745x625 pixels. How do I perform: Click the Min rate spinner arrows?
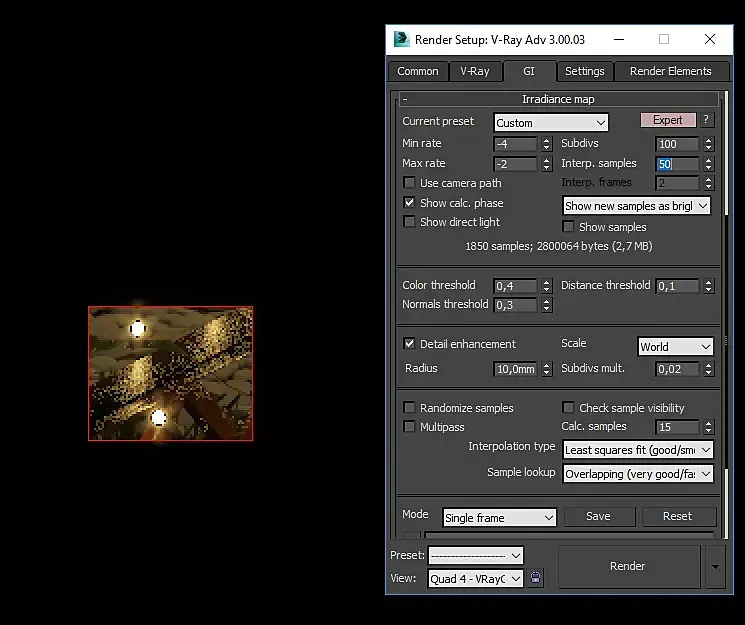click(x=546, y=144)
